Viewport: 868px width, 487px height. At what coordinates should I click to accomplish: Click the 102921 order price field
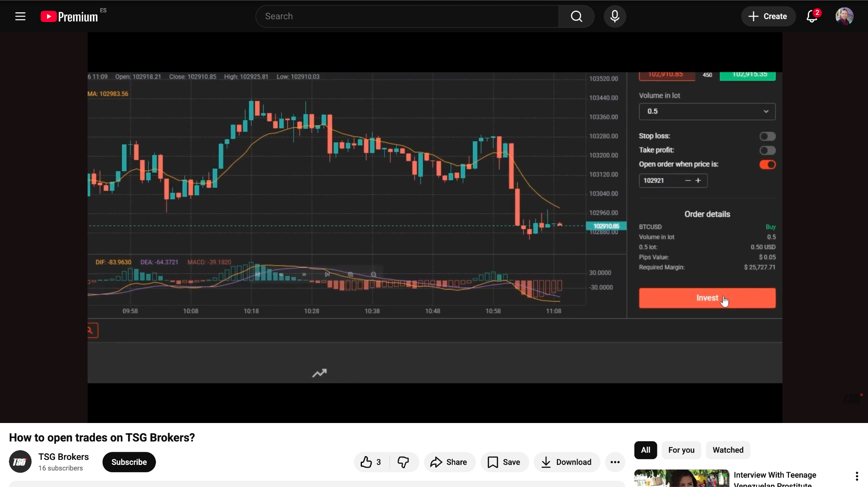pyautogui.click(x=660, y=181)
